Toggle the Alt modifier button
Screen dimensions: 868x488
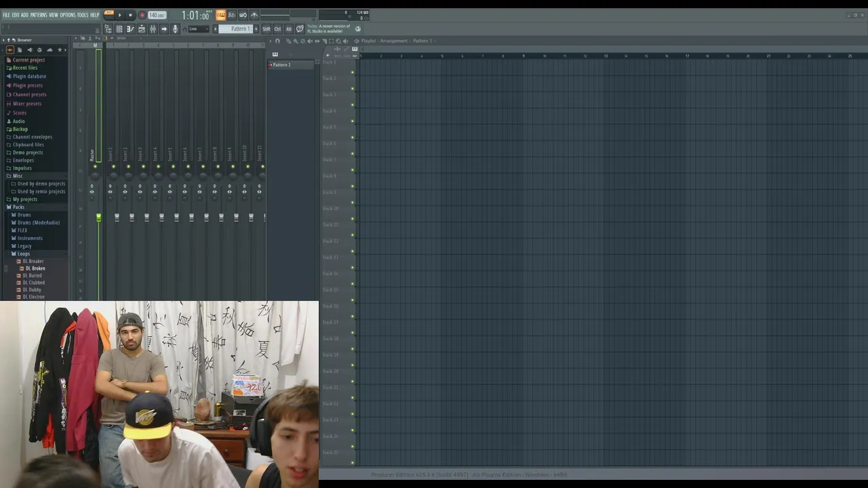(x=288, y=29)
